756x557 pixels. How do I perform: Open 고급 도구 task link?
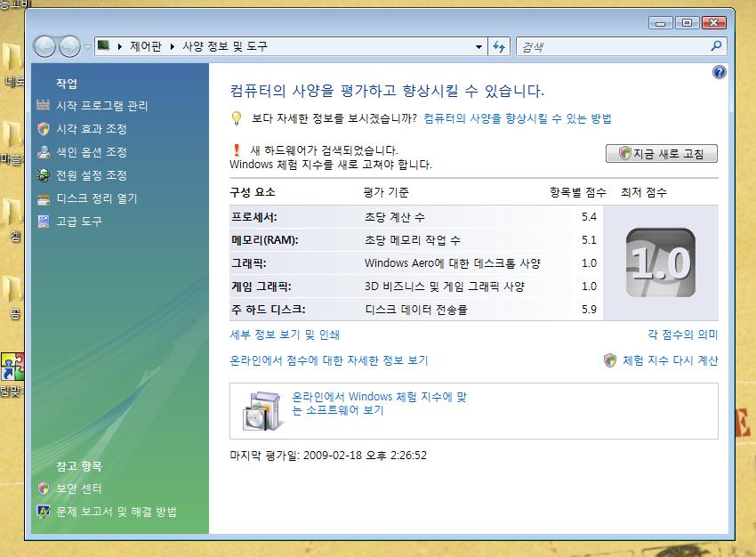(79, 222)
